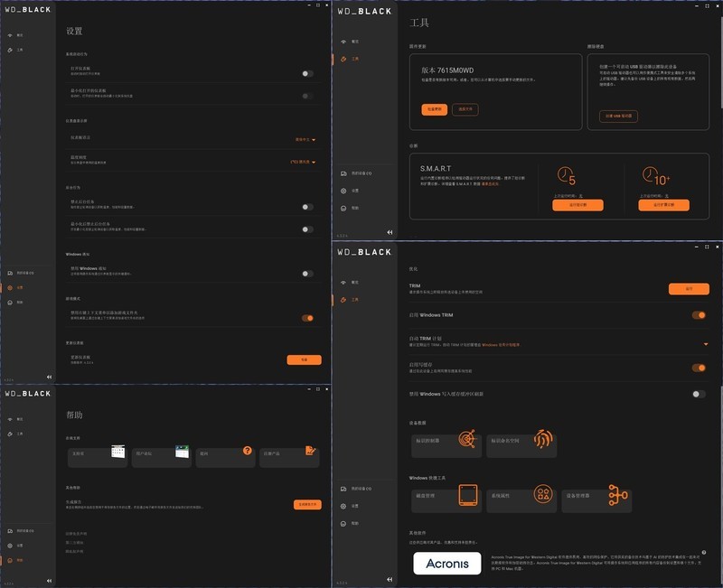Open 第三方通知 third-party notices link in Help

pyautogui.click(x=75, y=543)
